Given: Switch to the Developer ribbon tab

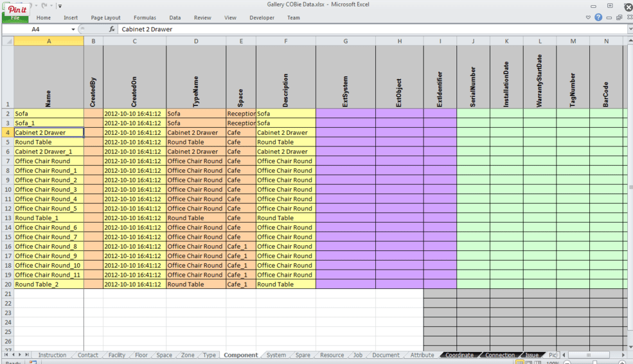Looking at the screenshot, I should click(x=262, y=18).
